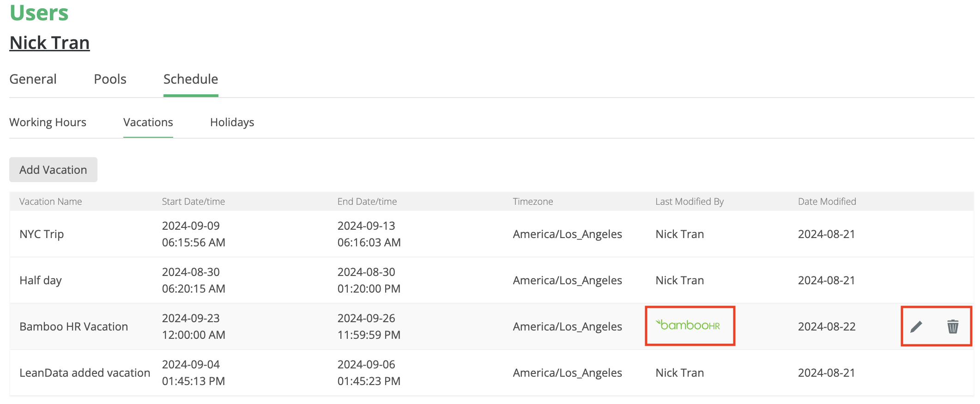Image resolution: width=980 pixels, height=404 pixels.
Task: Select the NYC Trip vacation row
Action: (x=42, y=234)
